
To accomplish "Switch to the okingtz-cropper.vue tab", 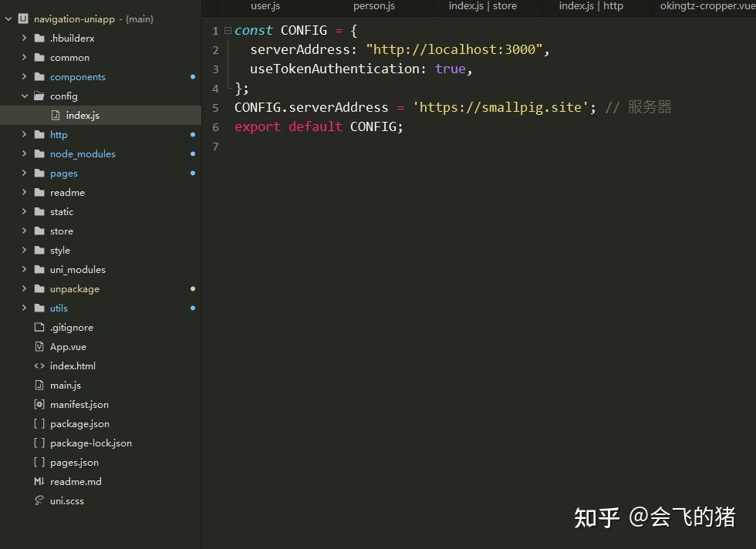I will coord(706,7).
